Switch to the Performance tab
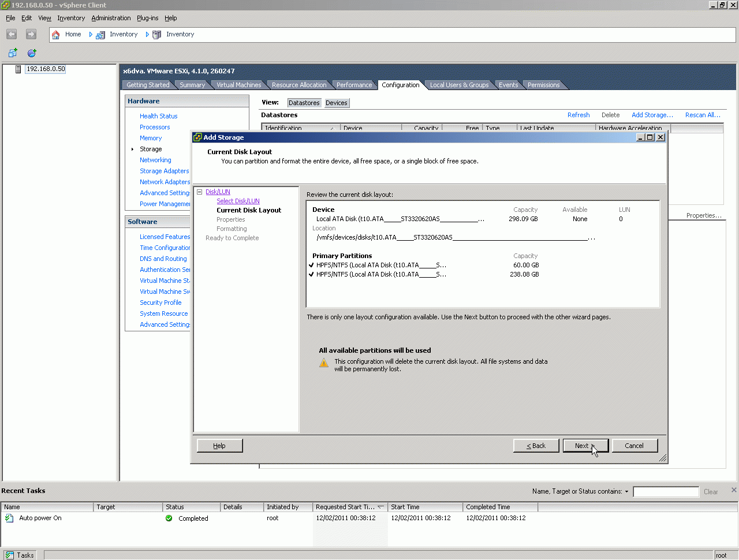 (x=354, y=85)
